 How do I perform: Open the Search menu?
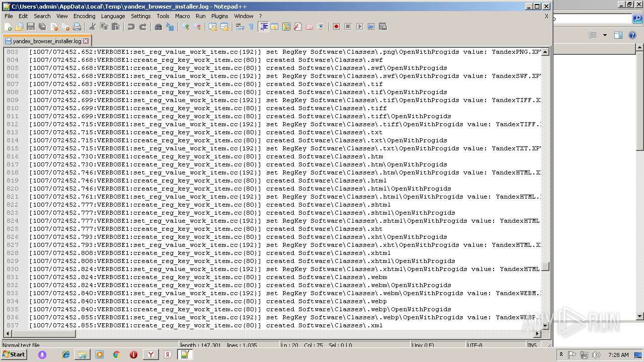click(42, 16)
